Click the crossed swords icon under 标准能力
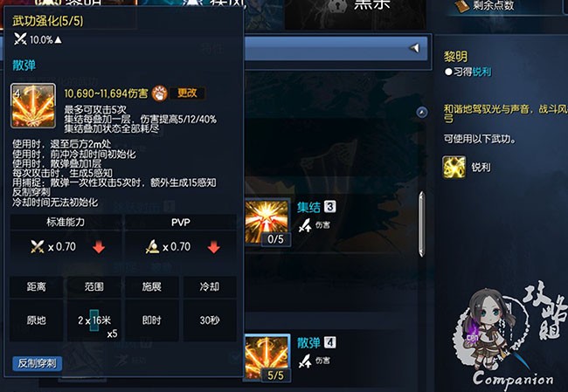This screenshot has height=392, width=568. (x=37, y=247)
